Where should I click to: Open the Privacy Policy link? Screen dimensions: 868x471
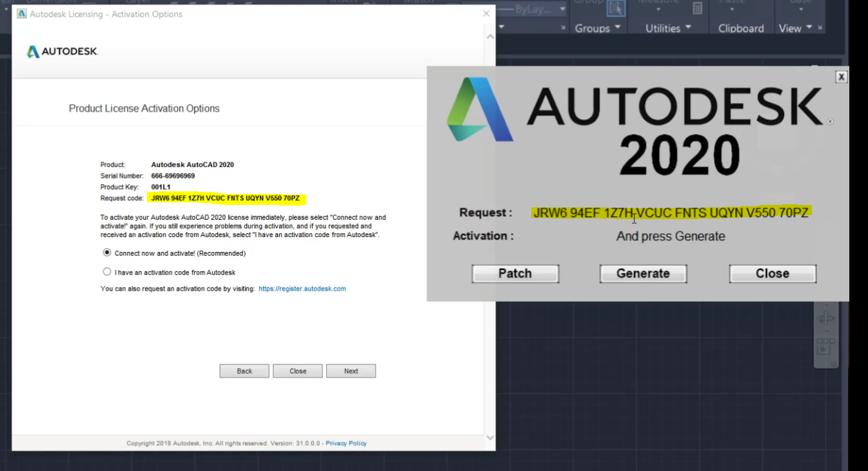(346, 443)
